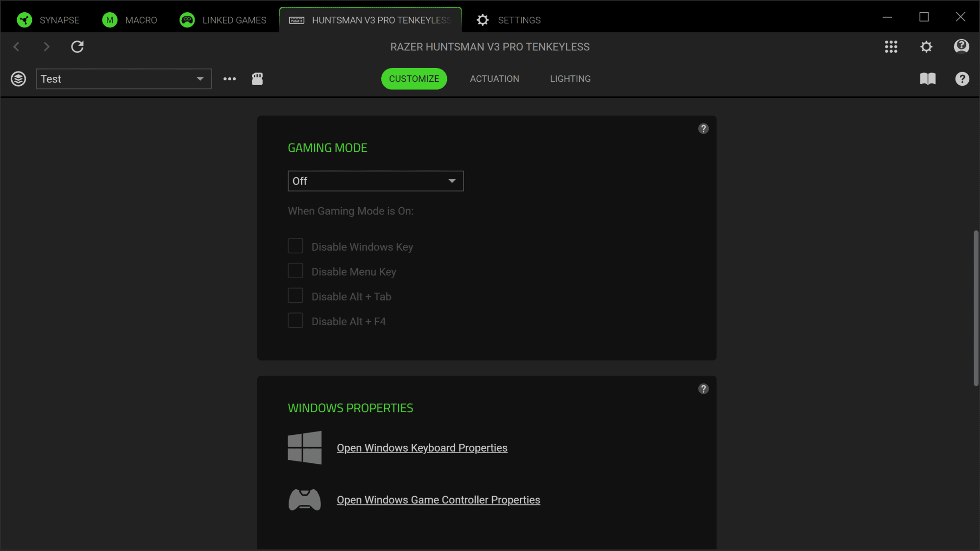Click the Synapse Razer logo icon
980x551 pixels.
tap(24, 20)
